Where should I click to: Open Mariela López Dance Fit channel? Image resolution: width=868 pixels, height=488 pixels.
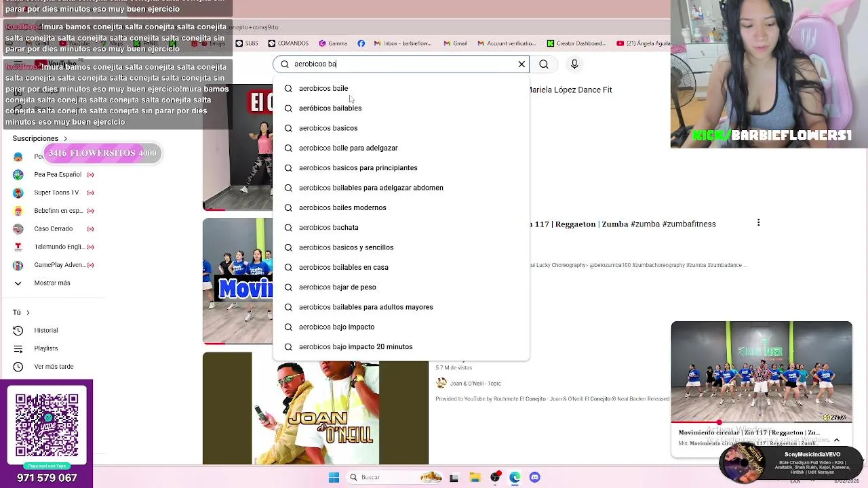pyautogui.click(x=570, y=89)
